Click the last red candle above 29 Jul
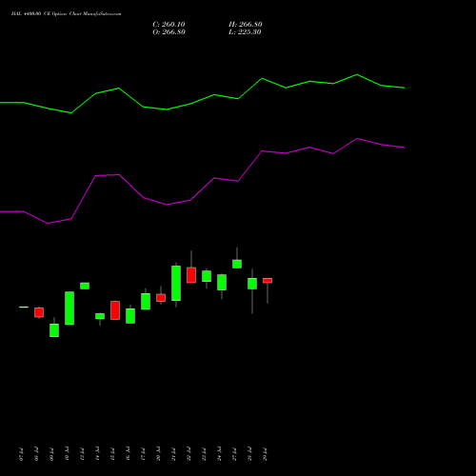This screenshot has width=476, height=476. 268,281
